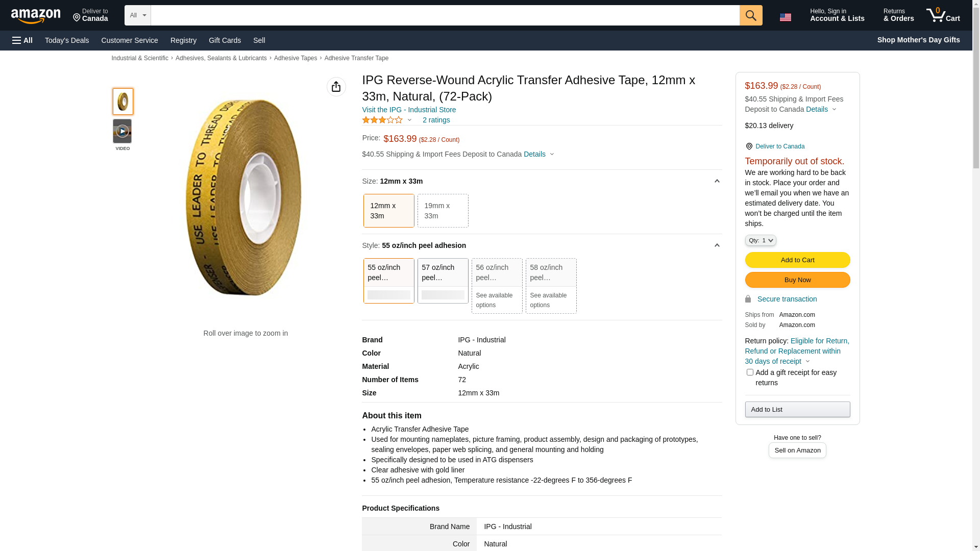
Task: Go to Gift Cards menu item
Action: point(225,40)
